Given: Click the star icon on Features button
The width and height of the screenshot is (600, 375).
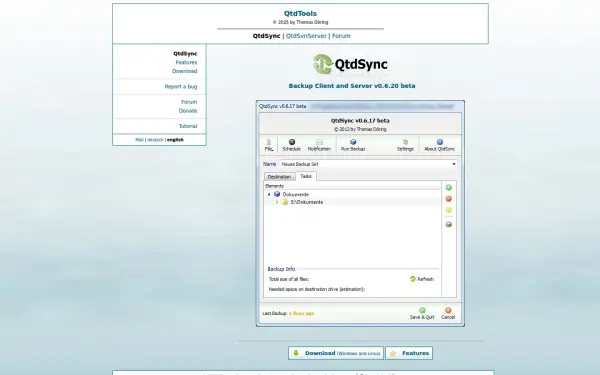Looking at the screenshot, I should (393, 353).
